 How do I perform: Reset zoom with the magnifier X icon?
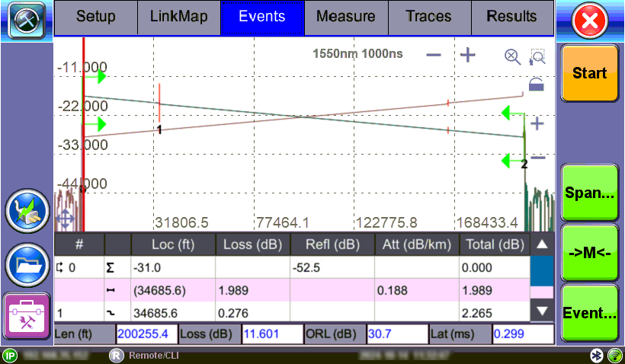click(511, 56)
